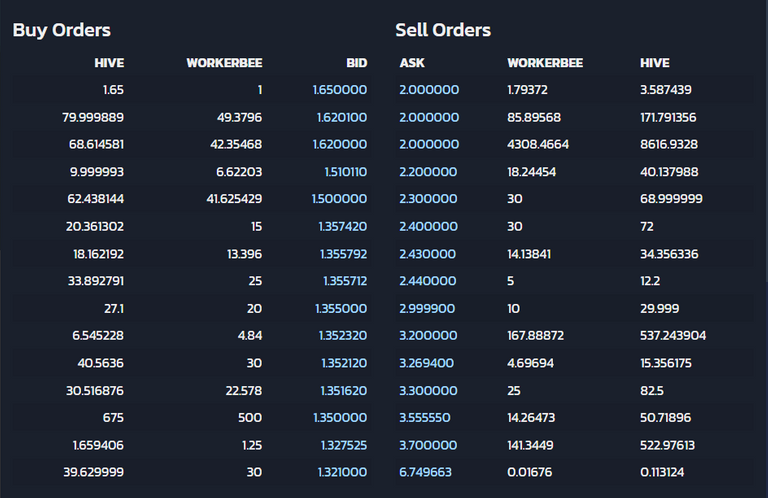Click the 2.430000 ask price
The height and width of the screenshot is (498, 768).
(427, 254)
